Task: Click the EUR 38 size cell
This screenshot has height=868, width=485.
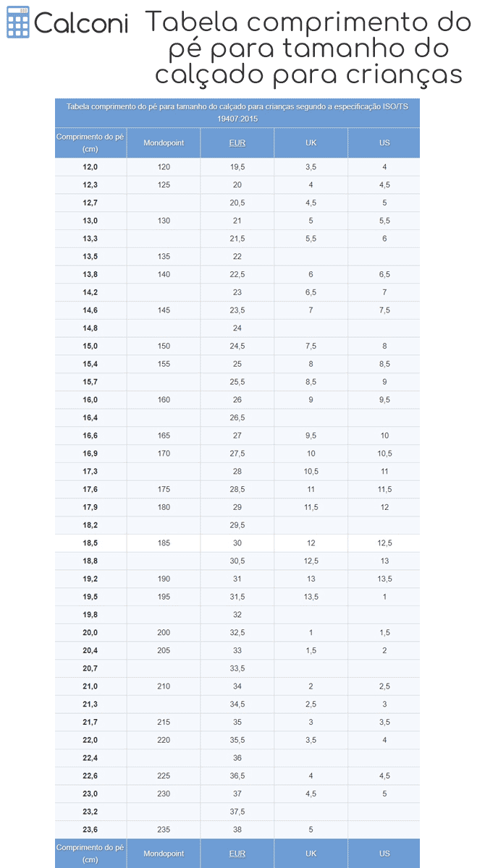Action: click(x=237, y=830)
